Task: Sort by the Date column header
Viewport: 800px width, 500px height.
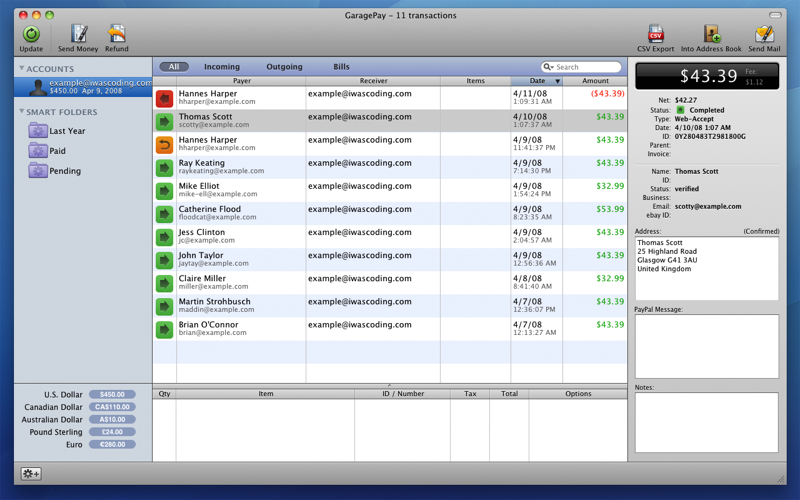Action: 537,81
